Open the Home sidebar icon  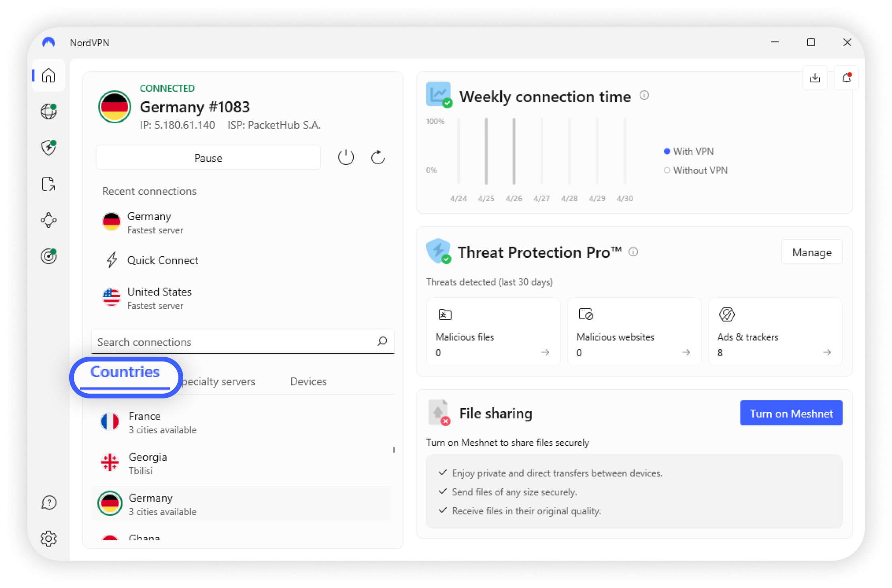(x=49, y=76)
